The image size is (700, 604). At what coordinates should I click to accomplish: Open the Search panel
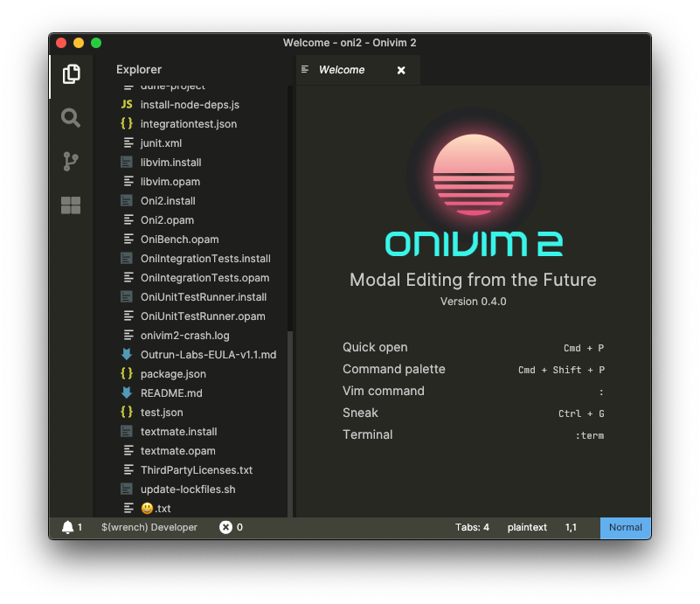[x=70, y=118]
